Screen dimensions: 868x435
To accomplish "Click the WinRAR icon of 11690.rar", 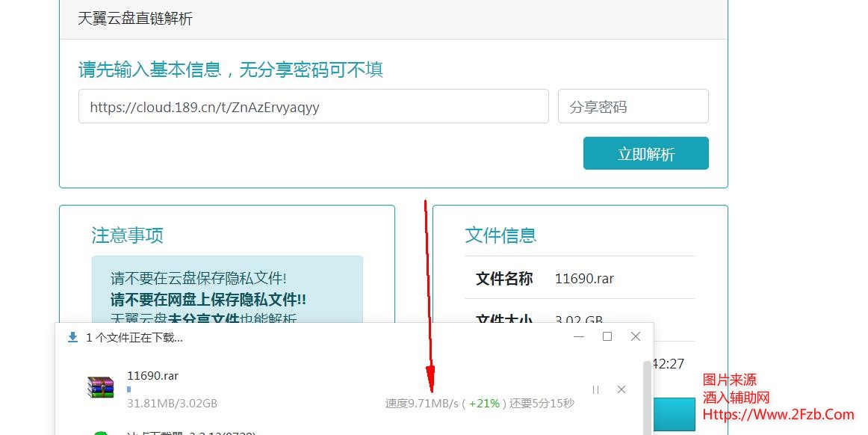I will pos(101,386).
